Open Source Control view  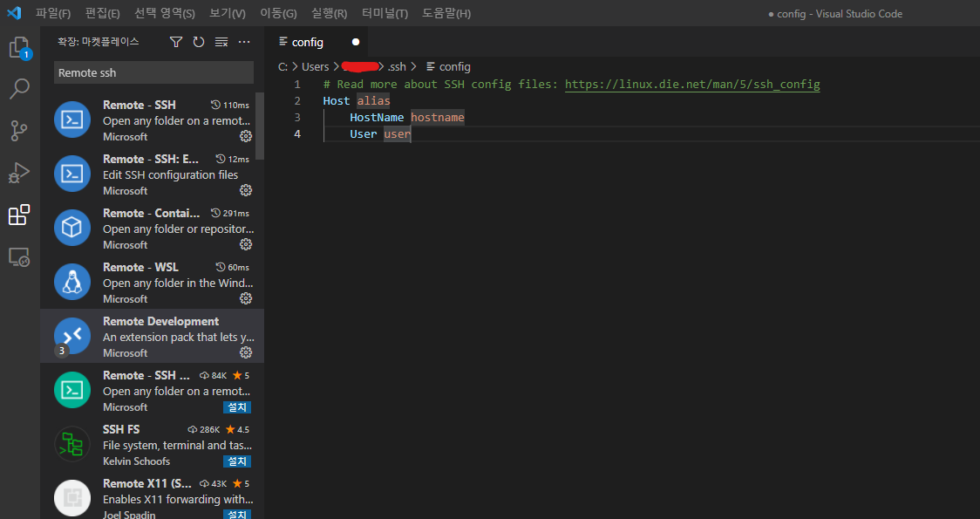pos(19,130)
